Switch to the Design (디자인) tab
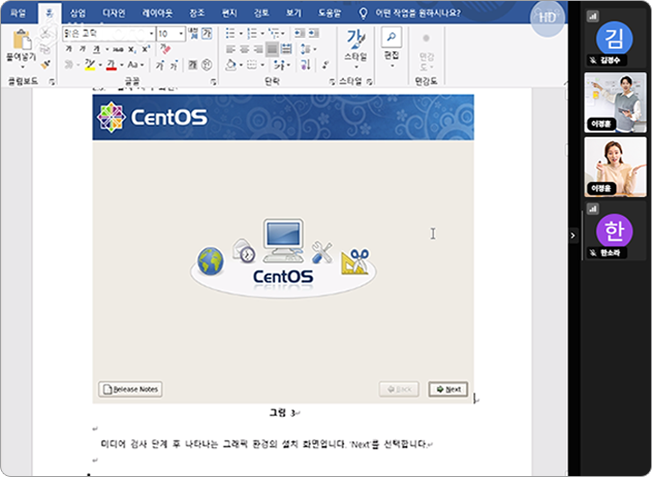 114,13
